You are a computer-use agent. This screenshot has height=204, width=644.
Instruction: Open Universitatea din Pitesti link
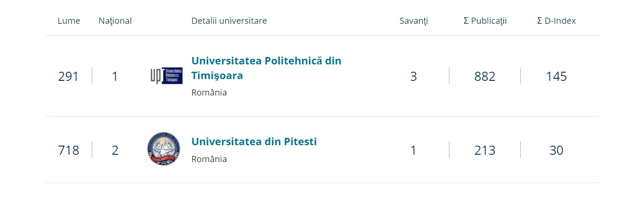coord(254,142)
